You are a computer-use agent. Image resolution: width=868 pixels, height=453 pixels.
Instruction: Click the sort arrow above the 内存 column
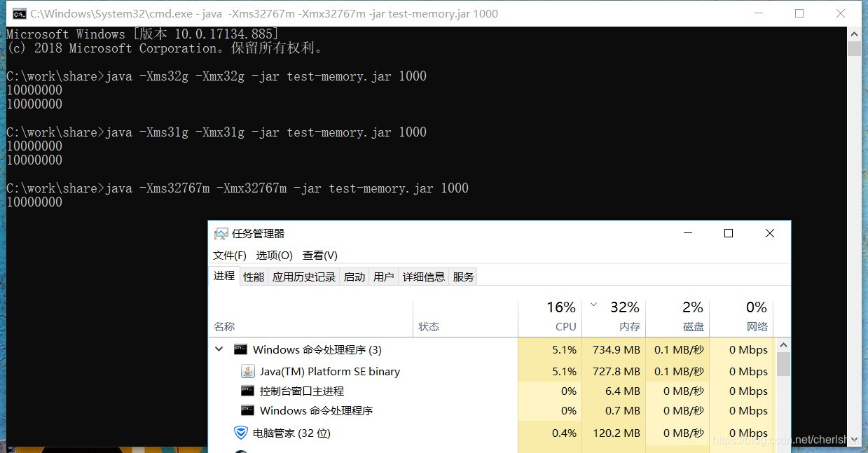[x=594, y=305]
